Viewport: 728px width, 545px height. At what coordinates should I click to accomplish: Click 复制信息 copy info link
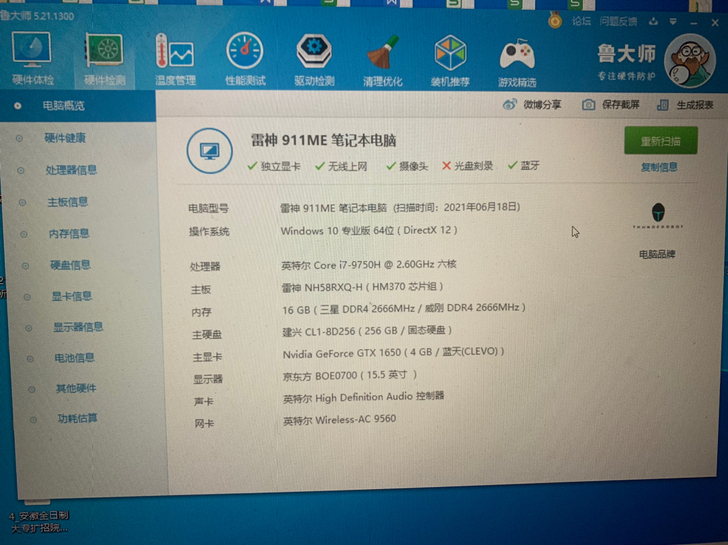659,167
